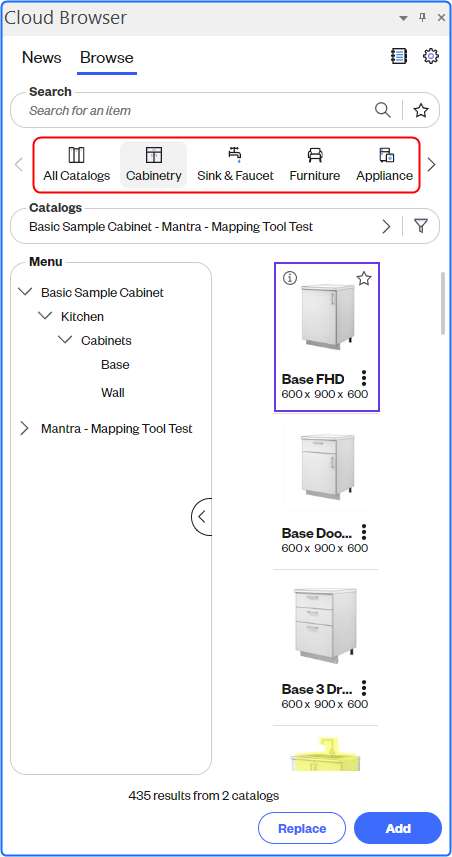
Task: Open Cloud Browser settings gear
Action: [431, 56]
